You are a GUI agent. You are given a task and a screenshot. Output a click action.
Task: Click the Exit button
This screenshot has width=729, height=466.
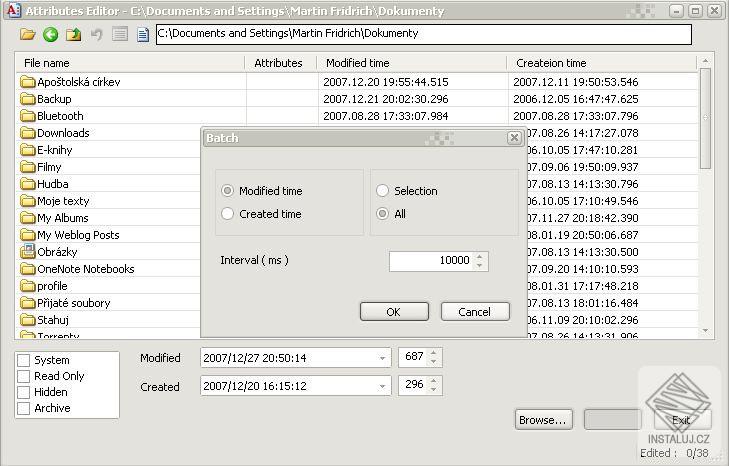[682, 420]
